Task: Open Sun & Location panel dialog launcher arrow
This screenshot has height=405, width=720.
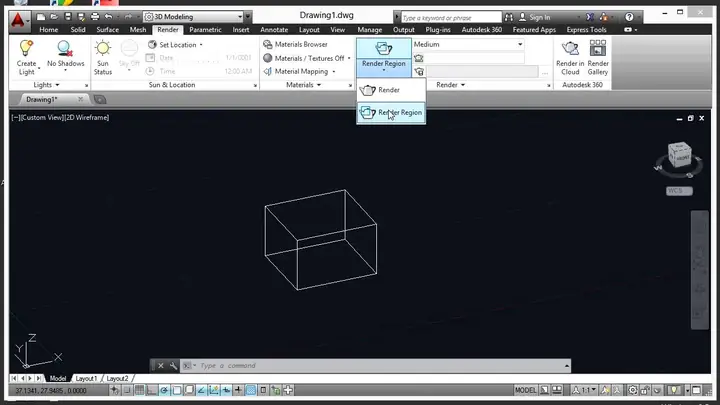Action: [255, 85]
